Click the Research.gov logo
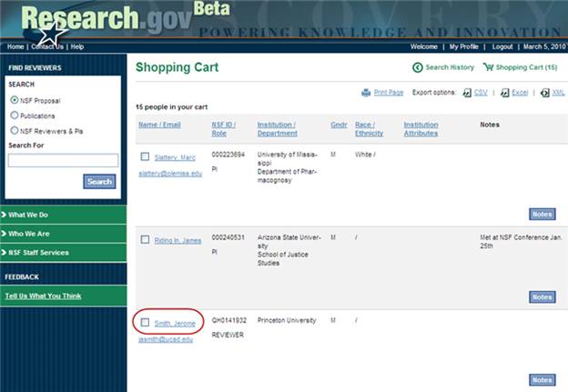568x392 pixels. coord(82,20)
